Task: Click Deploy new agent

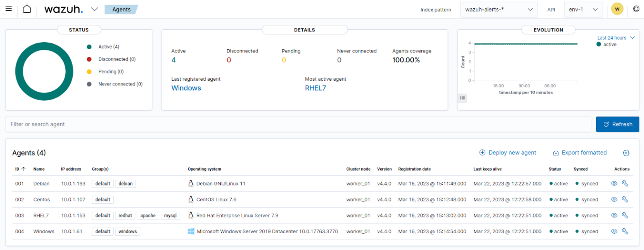Action: (508, 153)
